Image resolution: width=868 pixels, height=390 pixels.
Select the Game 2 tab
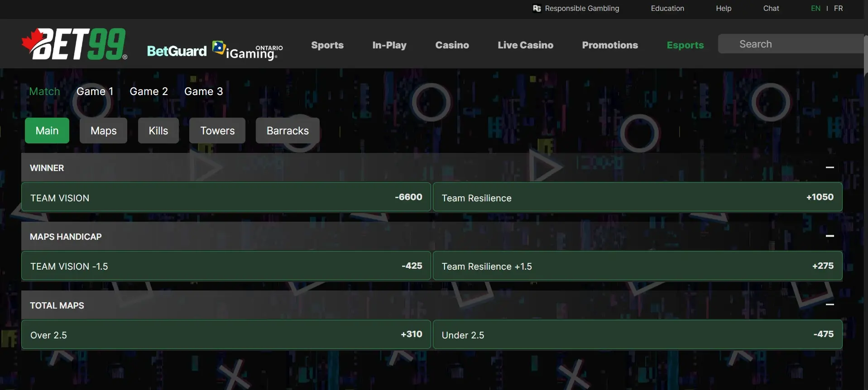tap(149, 91)
